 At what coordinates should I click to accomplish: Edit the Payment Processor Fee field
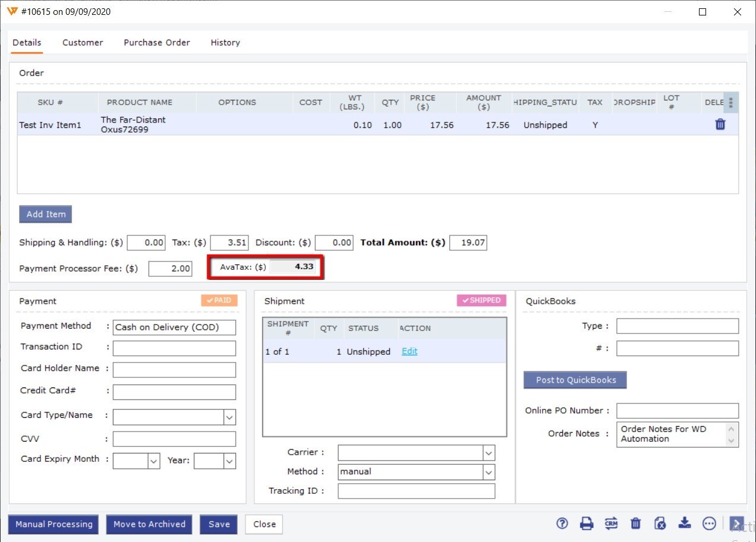pyautogui.click(x=171, y=269)
